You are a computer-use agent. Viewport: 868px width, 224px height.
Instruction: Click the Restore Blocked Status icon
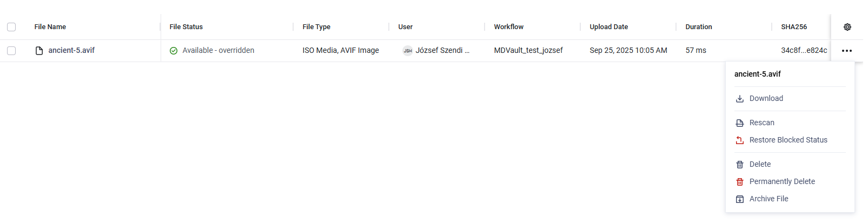point(740,140)
